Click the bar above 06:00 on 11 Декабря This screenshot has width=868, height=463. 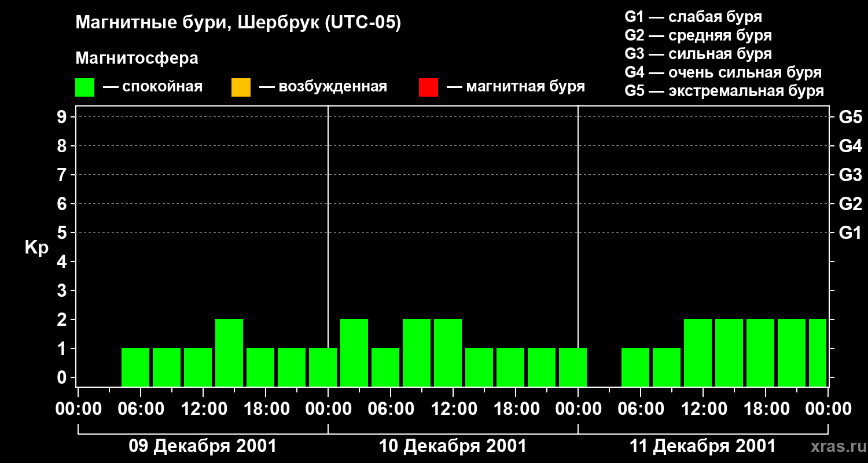point(635,367)
